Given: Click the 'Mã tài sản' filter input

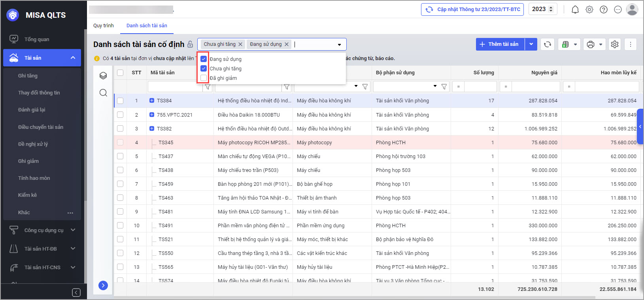Looking at the screenshot, I should point(175,87).
